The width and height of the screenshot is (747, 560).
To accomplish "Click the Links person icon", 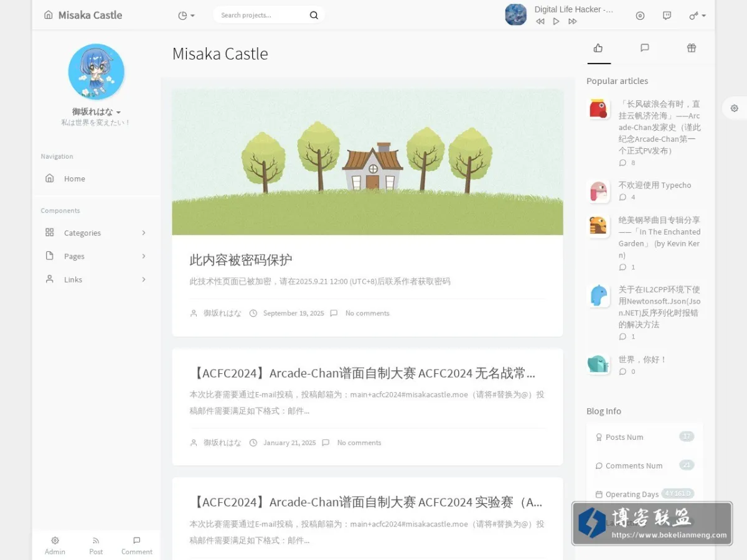I will pos(50,279).
